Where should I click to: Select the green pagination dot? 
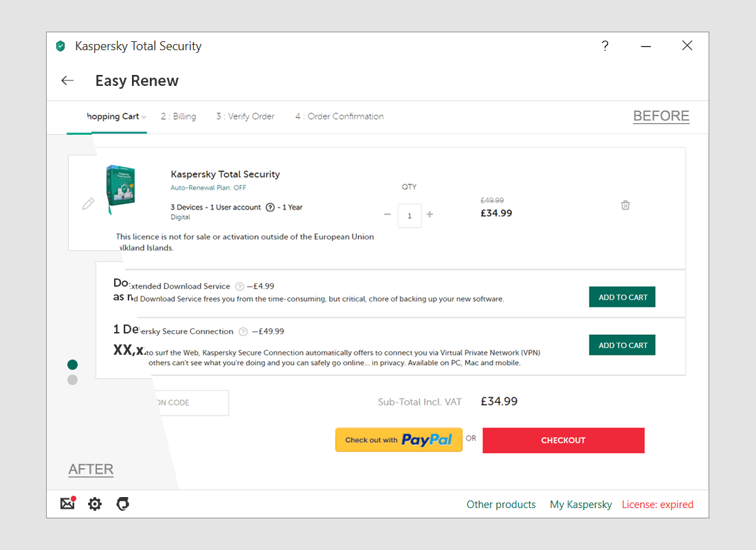tap(72, 365)
